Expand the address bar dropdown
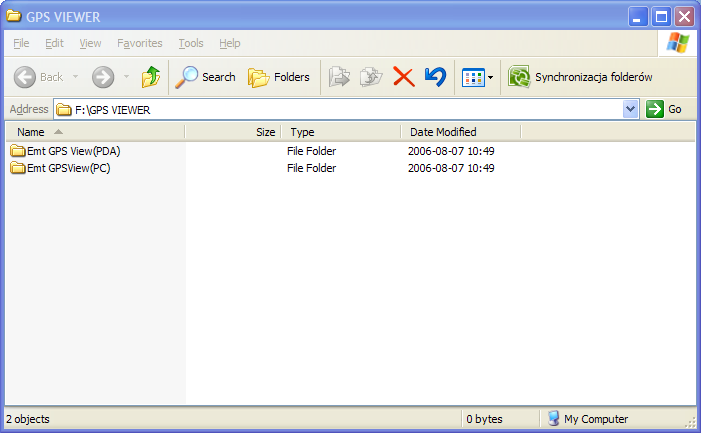 [x=630, y=109]
